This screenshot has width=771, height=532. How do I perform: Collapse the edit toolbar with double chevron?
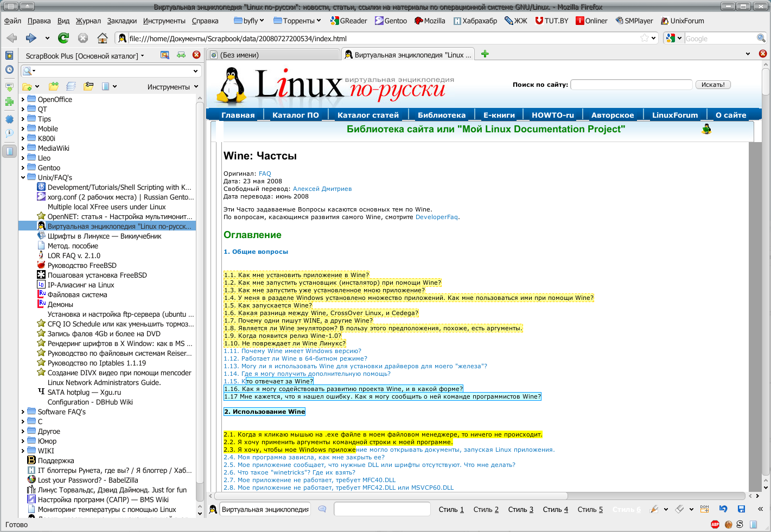pos(760,509)
